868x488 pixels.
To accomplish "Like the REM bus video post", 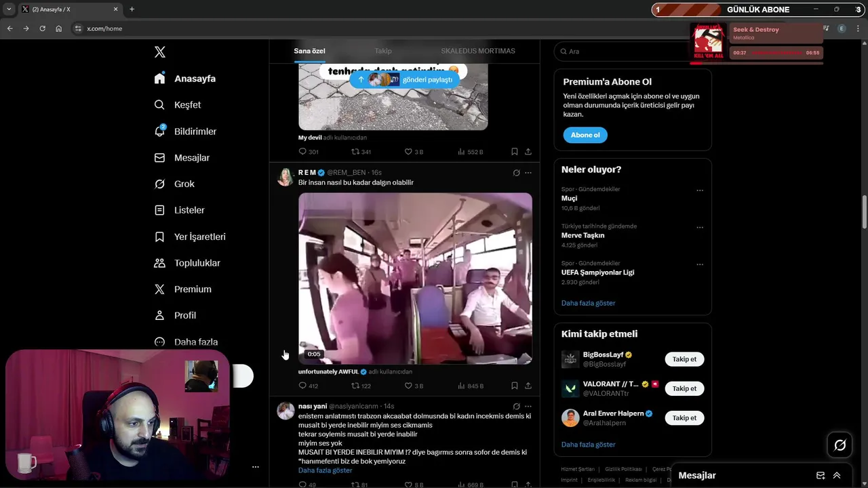I will [x=414, y=386].
